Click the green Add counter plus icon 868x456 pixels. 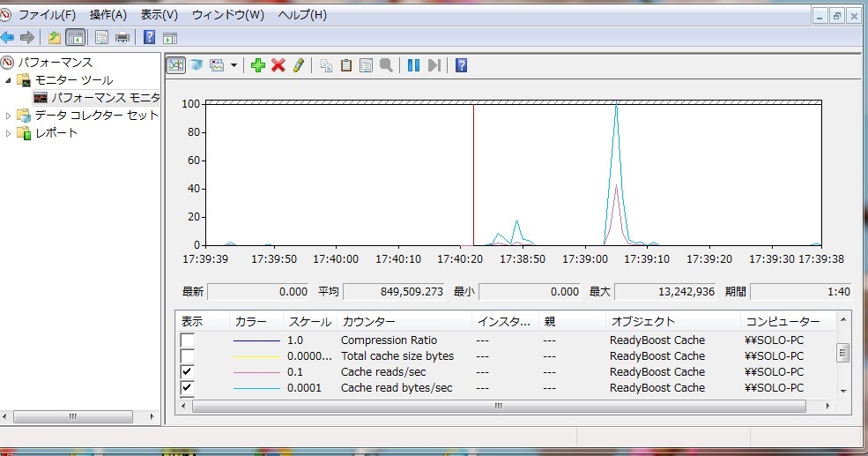[x=257, y=65]
